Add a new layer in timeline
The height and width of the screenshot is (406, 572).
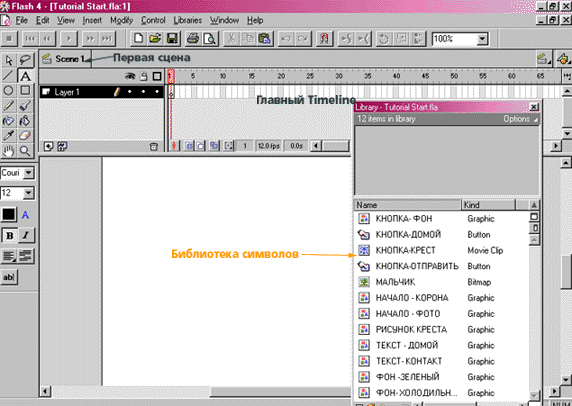[48, 147]
